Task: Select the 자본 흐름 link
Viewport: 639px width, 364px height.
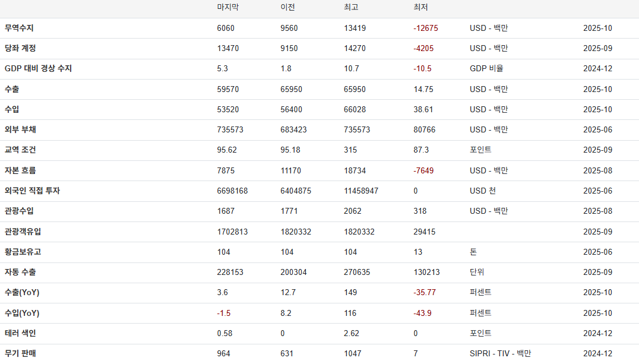Action: (x=20, y=170)
